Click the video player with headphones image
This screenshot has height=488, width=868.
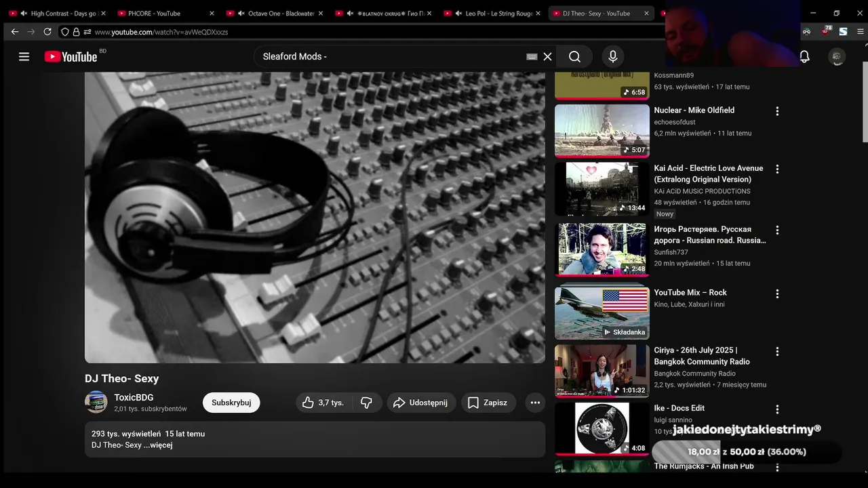[315, 218]
